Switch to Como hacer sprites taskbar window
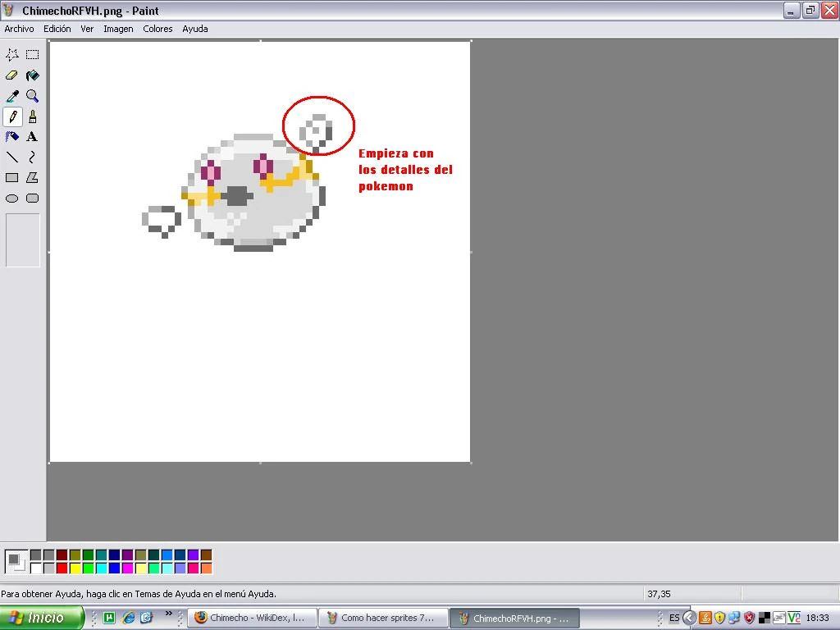This screenshot has width=840, height=630. coord(383,618)
